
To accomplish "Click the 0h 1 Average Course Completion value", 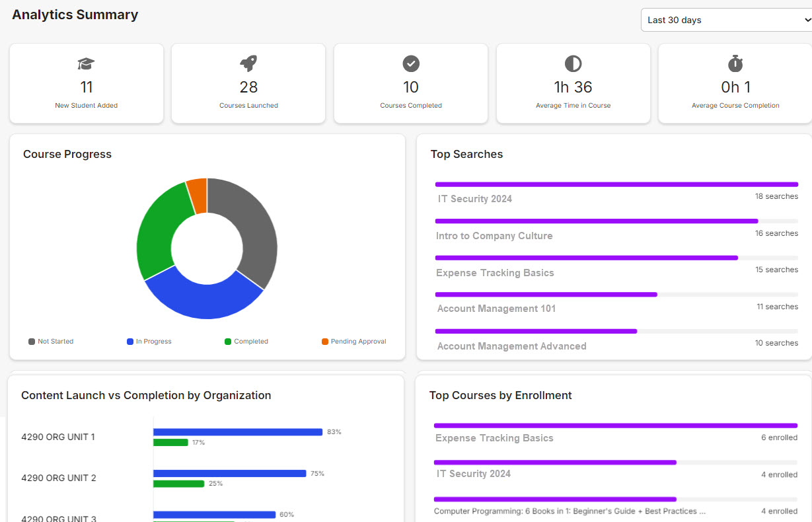I will (x=735, y=87).
